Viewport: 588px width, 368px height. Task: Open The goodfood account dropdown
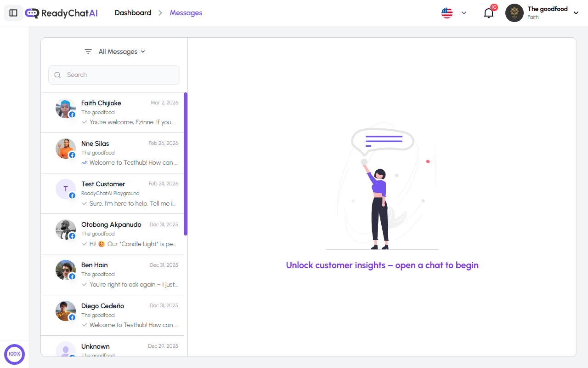(x=576, y=13)
